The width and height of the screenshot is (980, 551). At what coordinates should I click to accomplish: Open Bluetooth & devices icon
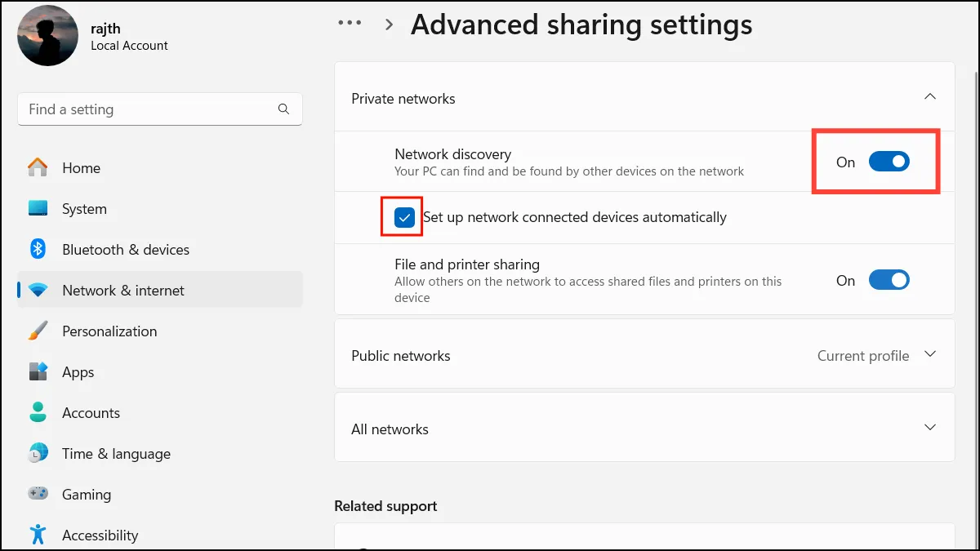38,250
